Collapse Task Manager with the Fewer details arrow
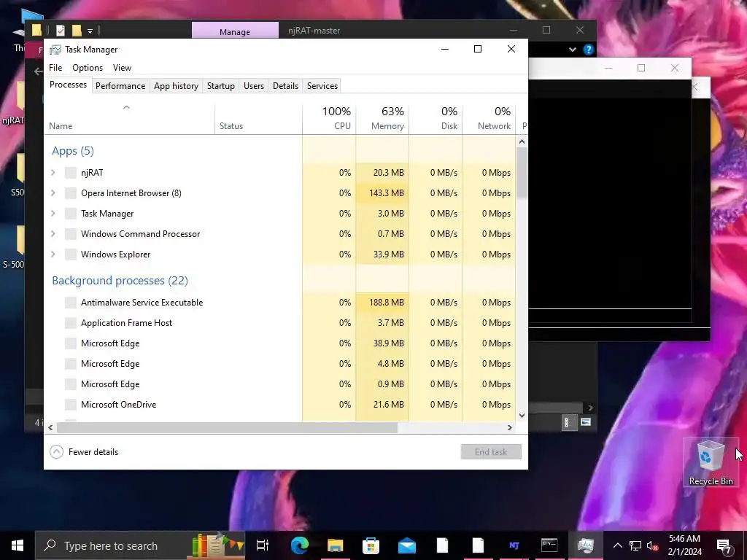 (x=56, y=451)
